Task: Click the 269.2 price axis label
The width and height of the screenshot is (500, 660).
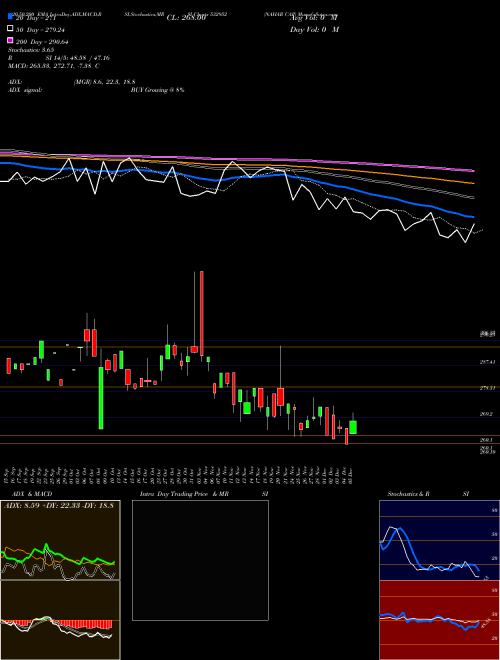Action: (x=486, y=414)
